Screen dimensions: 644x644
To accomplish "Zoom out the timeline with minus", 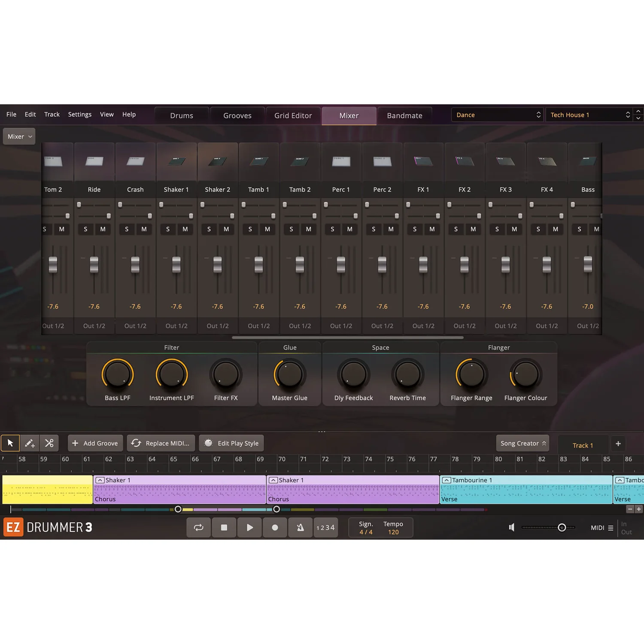I will pyautogui.click(x=630, y=509).
